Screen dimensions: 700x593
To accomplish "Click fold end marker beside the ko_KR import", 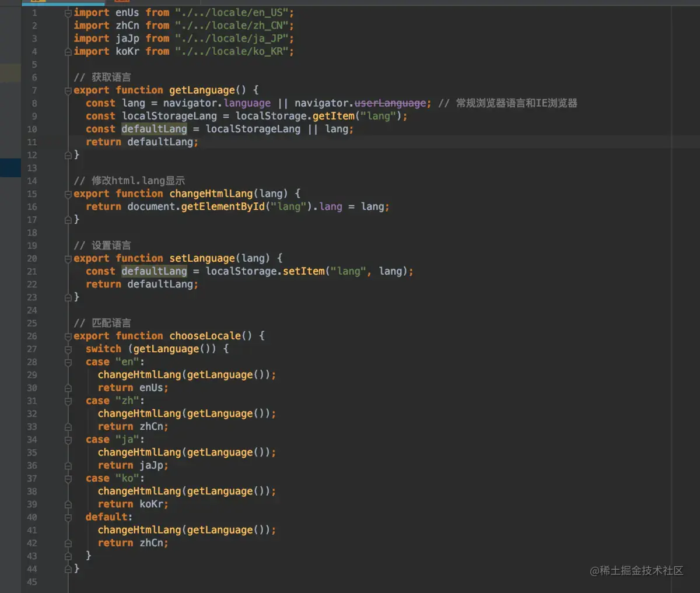I will (x=68, y=51).
